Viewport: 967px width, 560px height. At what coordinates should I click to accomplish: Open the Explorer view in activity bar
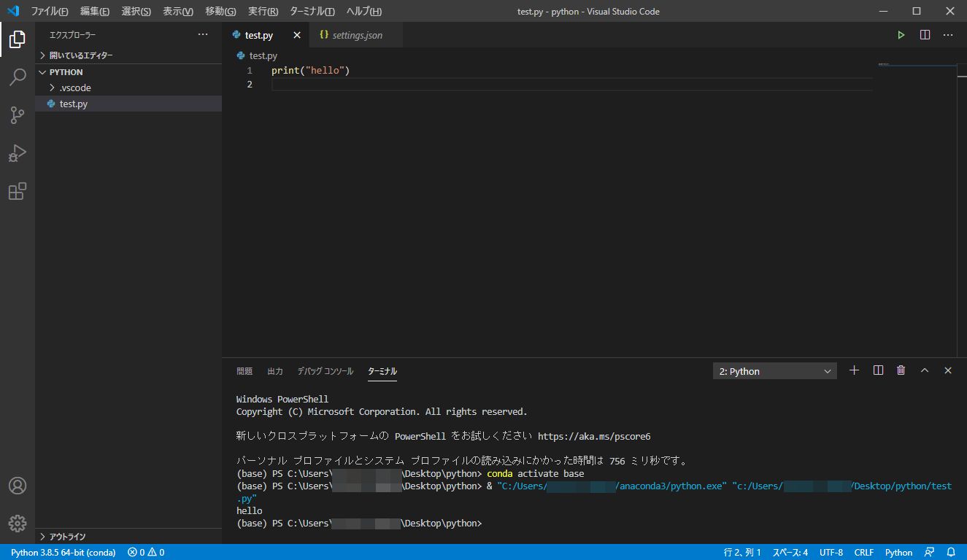(18, 39)
